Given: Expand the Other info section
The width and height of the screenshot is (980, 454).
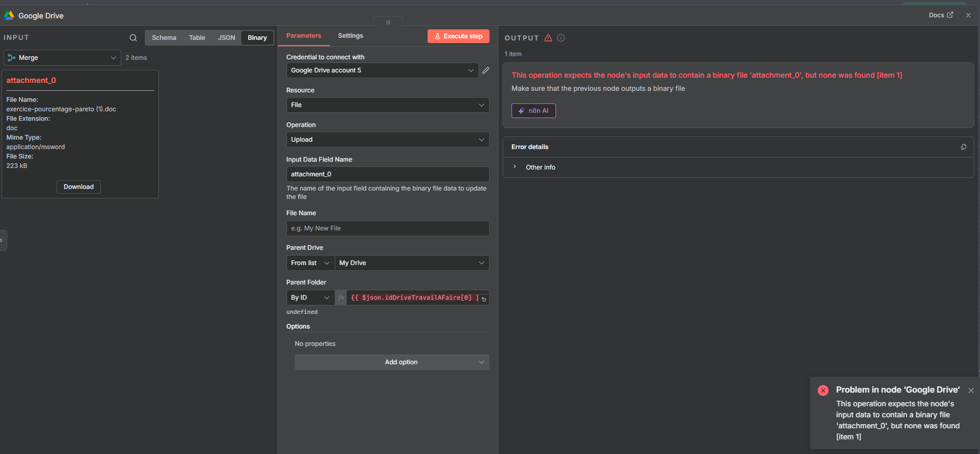Looking at the screenshot, I should pyautogui.click(x=540, y=167).
